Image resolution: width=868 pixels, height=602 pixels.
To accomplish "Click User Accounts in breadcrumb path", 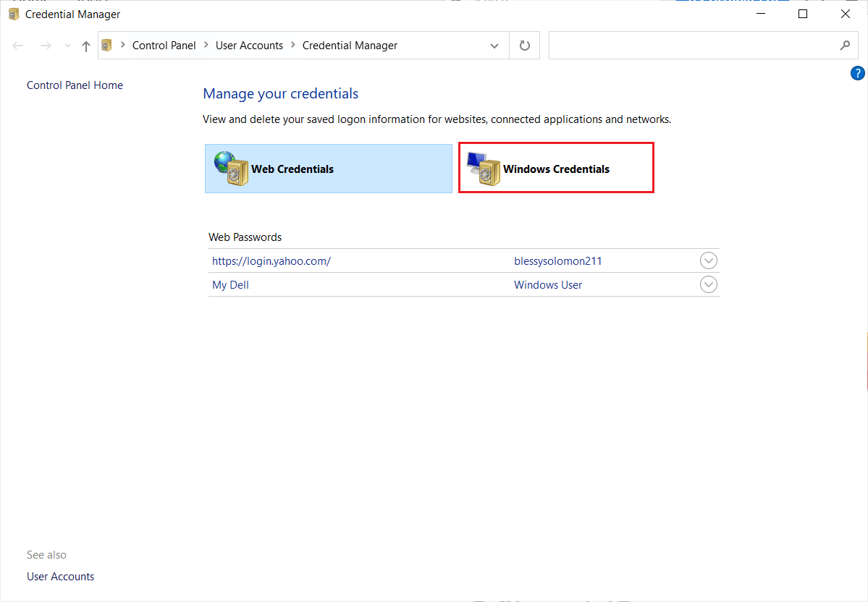I will [249, 46].
